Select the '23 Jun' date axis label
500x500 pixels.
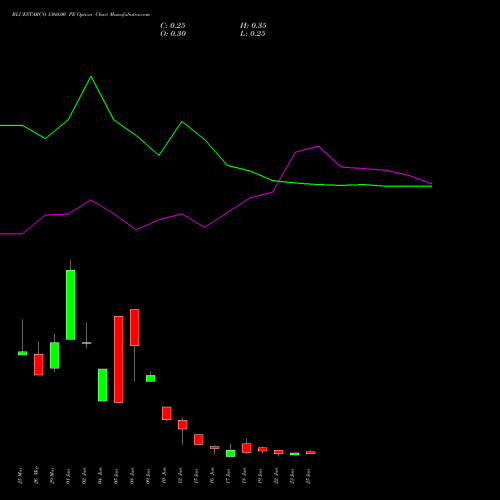(x=293, y=476)
